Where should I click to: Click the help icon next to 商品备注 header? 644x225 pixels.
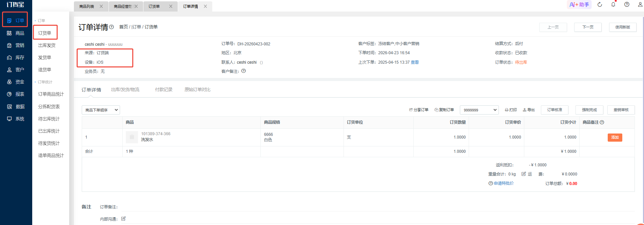602,122
